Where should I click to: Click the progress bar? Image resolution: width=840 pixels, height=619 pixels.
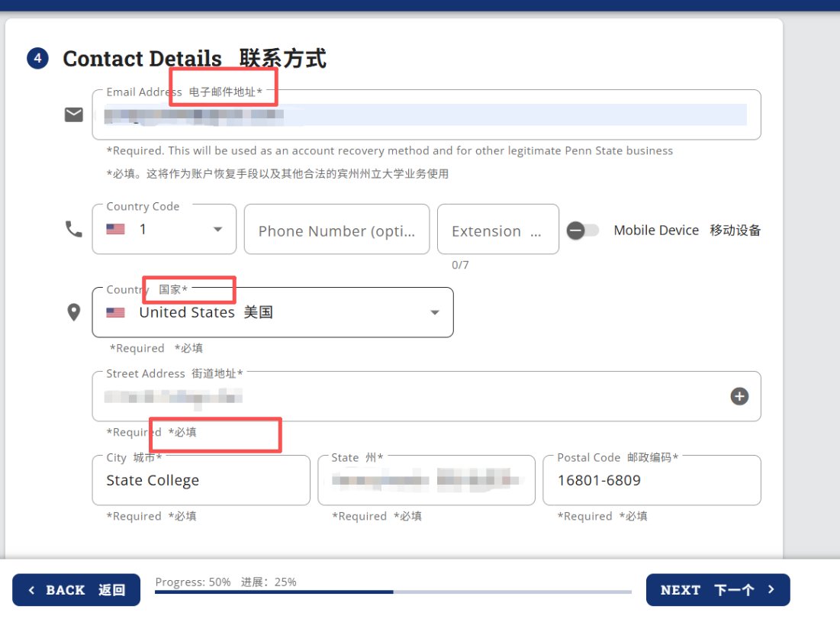(393, 592)
